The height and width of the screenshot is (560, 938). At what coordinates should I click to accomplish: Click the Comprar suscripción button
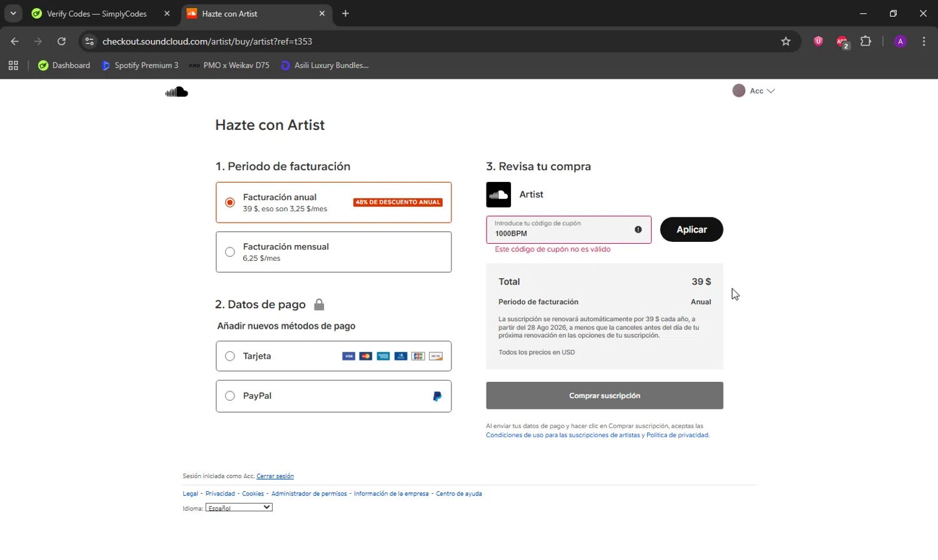[x=605, y=396]
